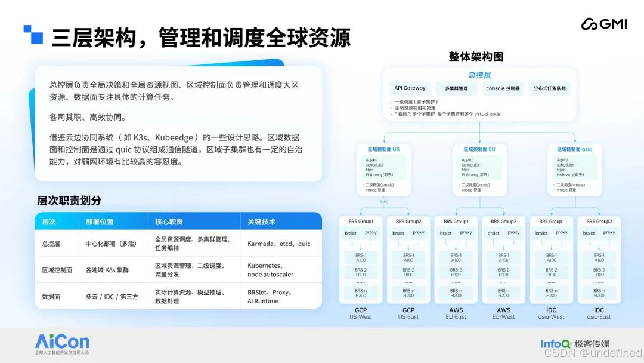Click the 'quic' label below 区域控制面 US
Image resolution: width=644 pixels, height=363 pixels.
tap(383, 201)
